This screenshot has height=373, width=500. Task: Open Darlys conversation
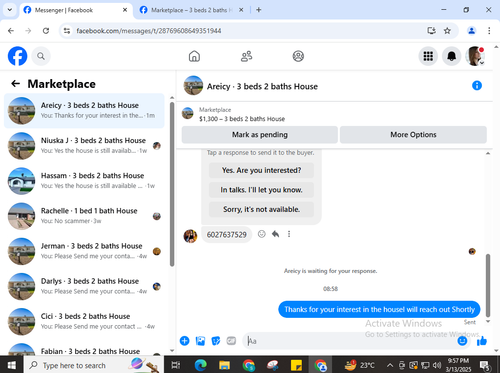coord(84,286)
